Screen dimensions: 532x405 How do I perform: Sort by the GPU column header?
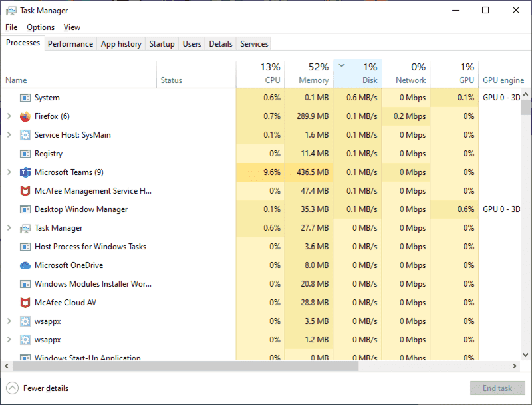[x=454, y=74]
